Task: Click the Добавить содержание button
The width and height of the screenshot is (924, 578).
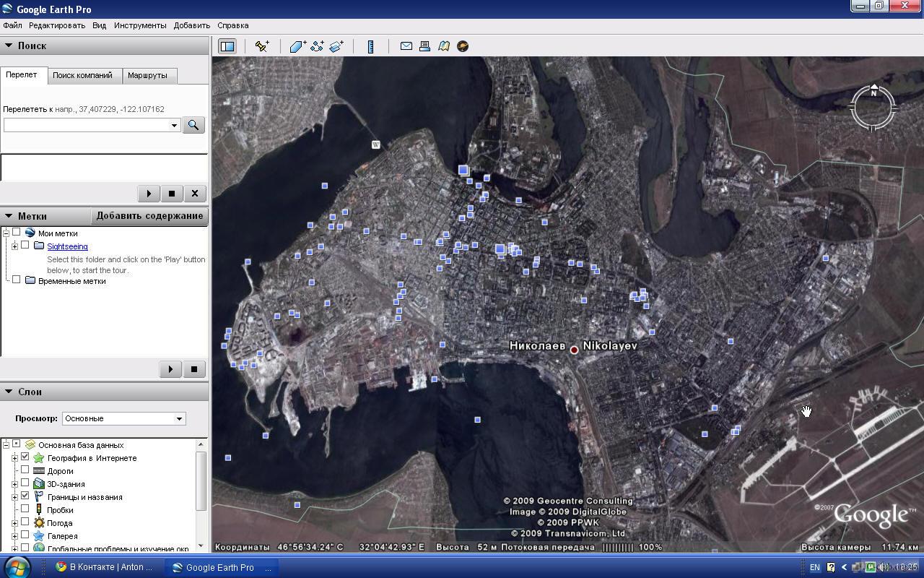Action: [x=149, y=216]
